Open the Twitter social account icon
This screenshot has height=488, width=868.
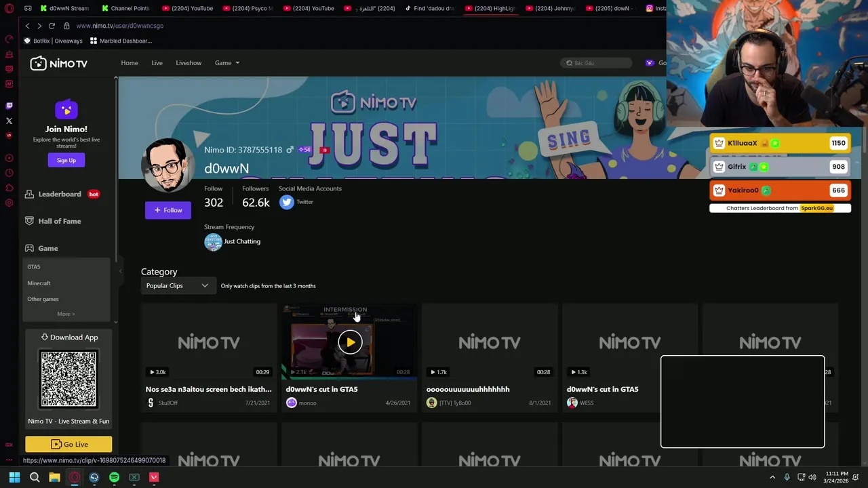click(x=286, y=202)
